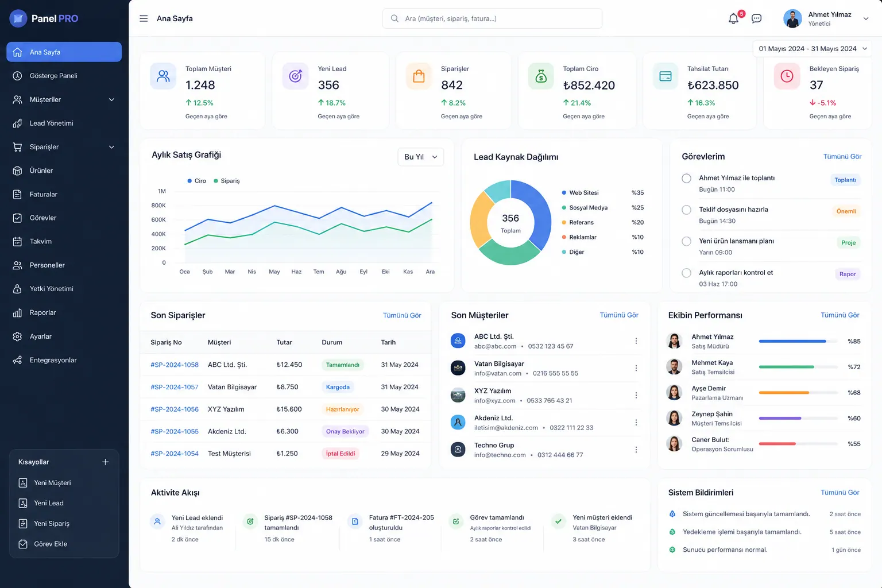
Task: Click the ABC Ltd. Şti. customer avatar
Action: [x=458, y=341]
